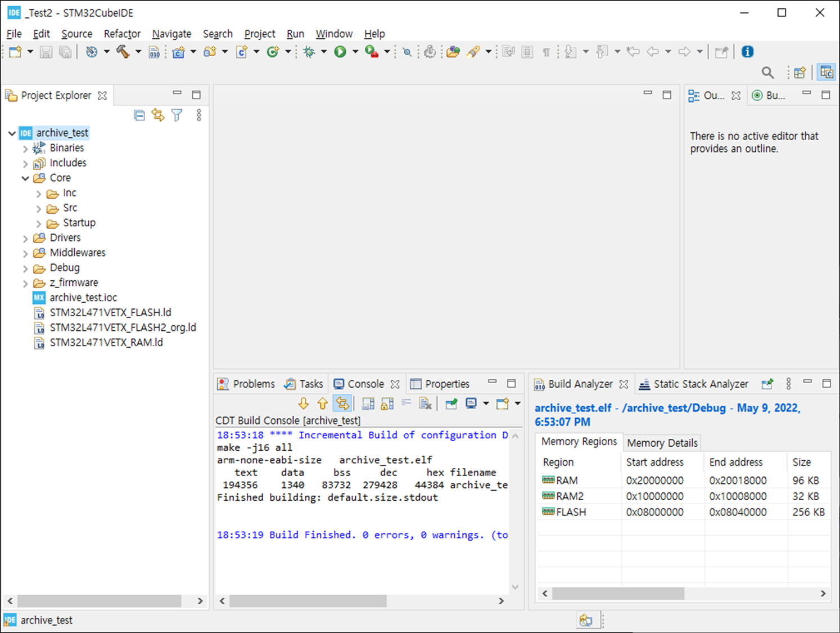840x633 pixels.
Task: Click the New wizard toolbar icon
Action: pos(15,52)
